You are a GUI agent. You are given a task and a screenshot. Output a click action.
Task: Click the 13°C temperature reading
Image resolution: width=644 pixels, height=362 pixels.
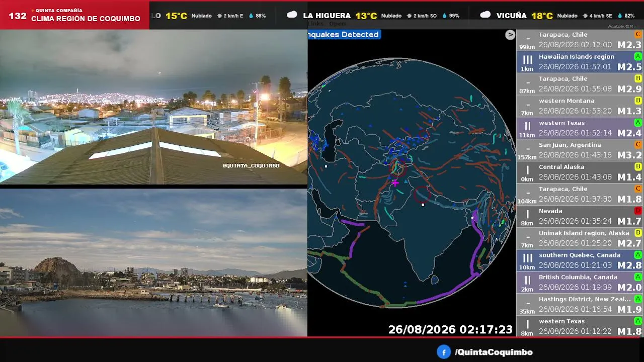pos(366,16)
